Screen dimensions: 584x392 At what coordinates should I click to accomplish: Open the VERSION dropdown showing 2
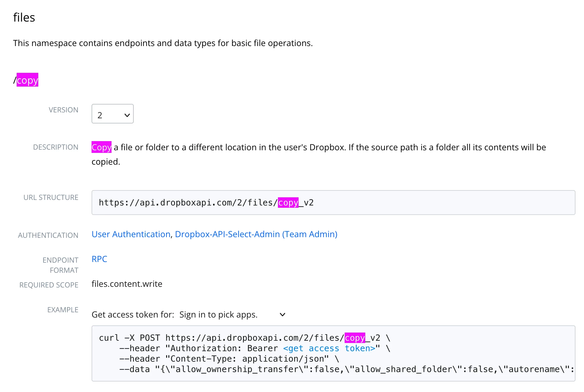pos(112,114)
